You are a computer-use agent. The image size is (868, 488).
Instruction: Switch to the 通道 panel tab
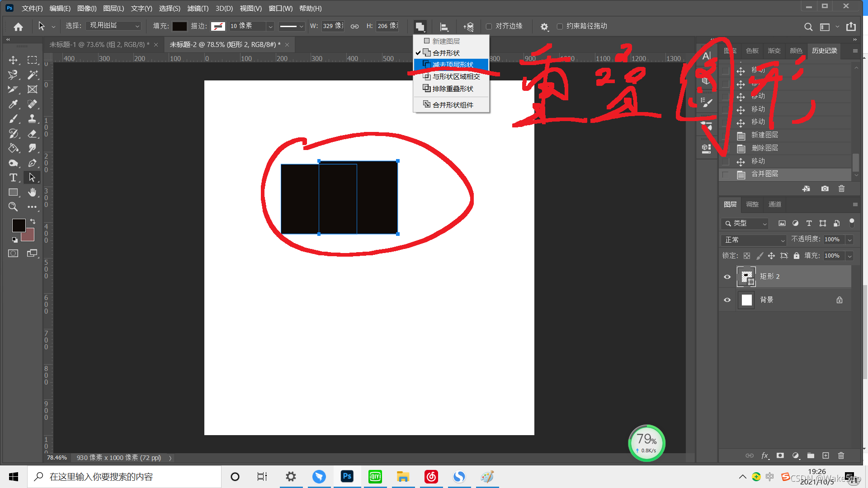pyautogui.click(x=774, y=204)
